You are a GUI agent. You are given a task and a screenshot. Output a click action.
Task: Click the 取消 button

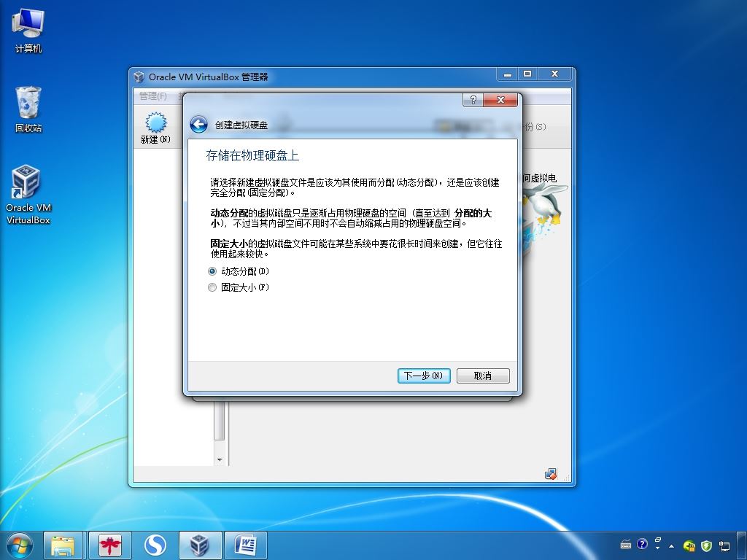tap(483, 376)
